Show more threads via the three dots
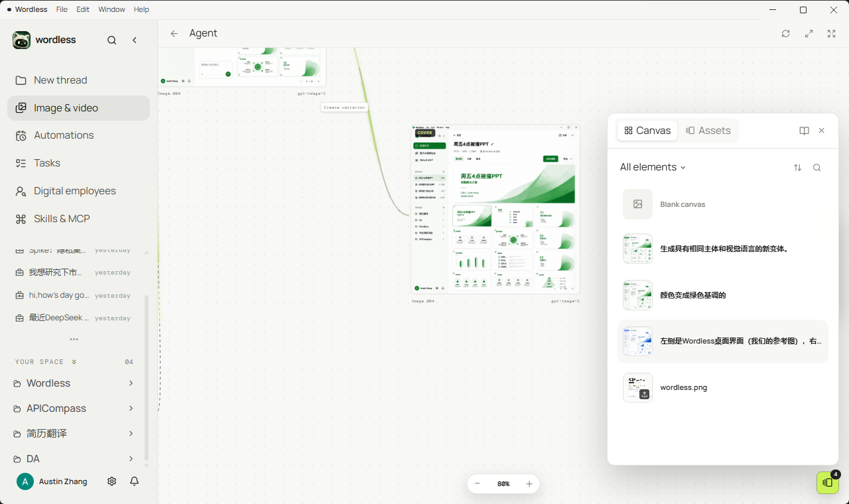Viewport: 849px width, 504px height. 74,340
